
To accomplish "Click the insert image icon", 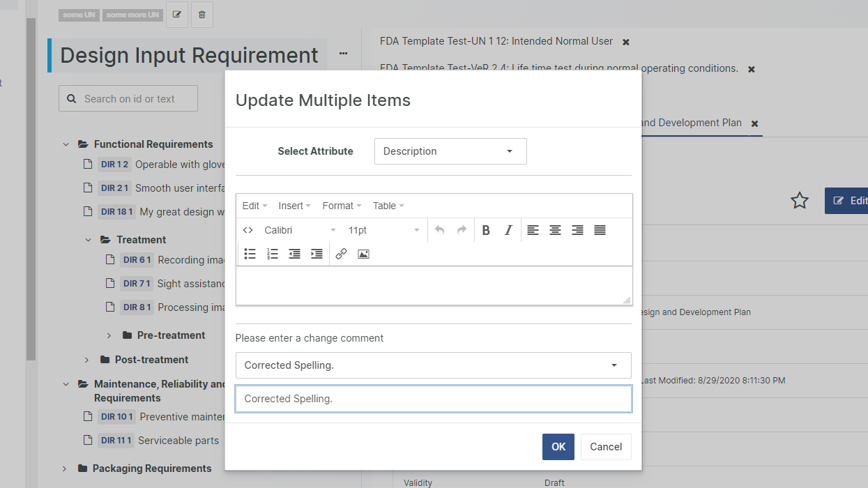I will [x=363, y=254].
